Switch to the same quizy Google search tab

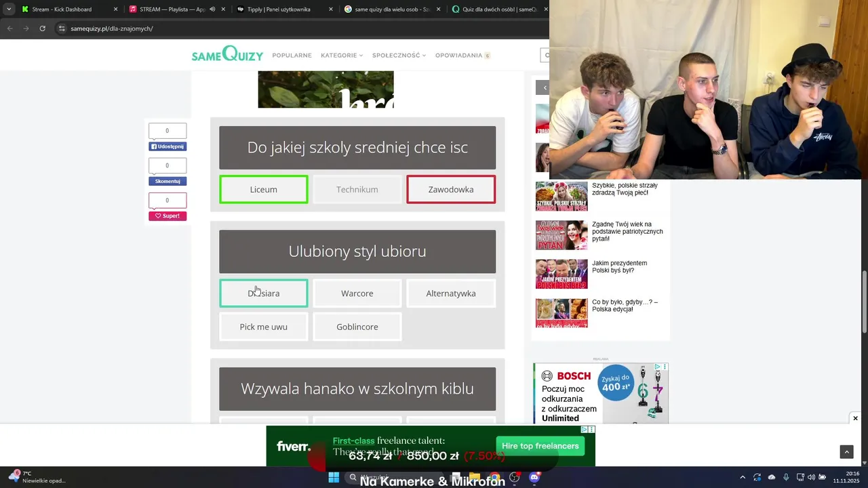point(392,9)
